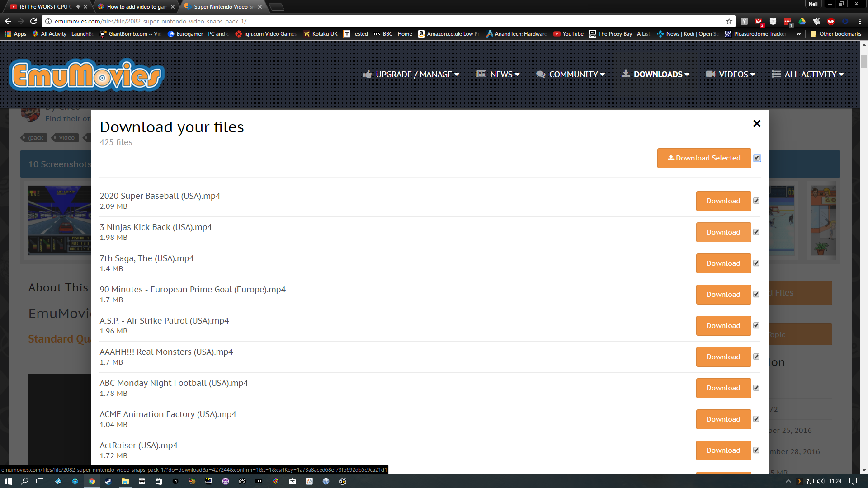This screenshot has height=488, width=868.
Task: Download 3 Ninjas Kick Back (USA).mp4
Action: (x=723, y=232)
